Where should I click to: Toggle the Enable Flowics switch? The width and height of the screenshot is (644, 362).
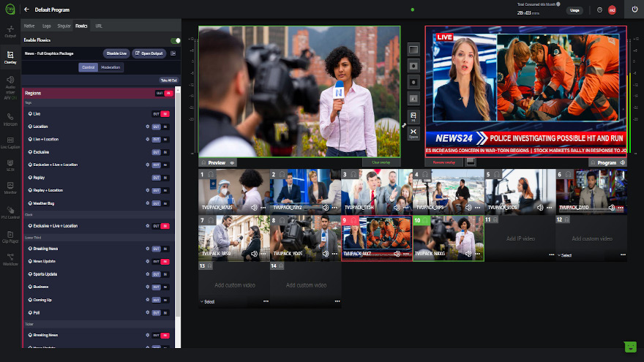click(175, 40)
